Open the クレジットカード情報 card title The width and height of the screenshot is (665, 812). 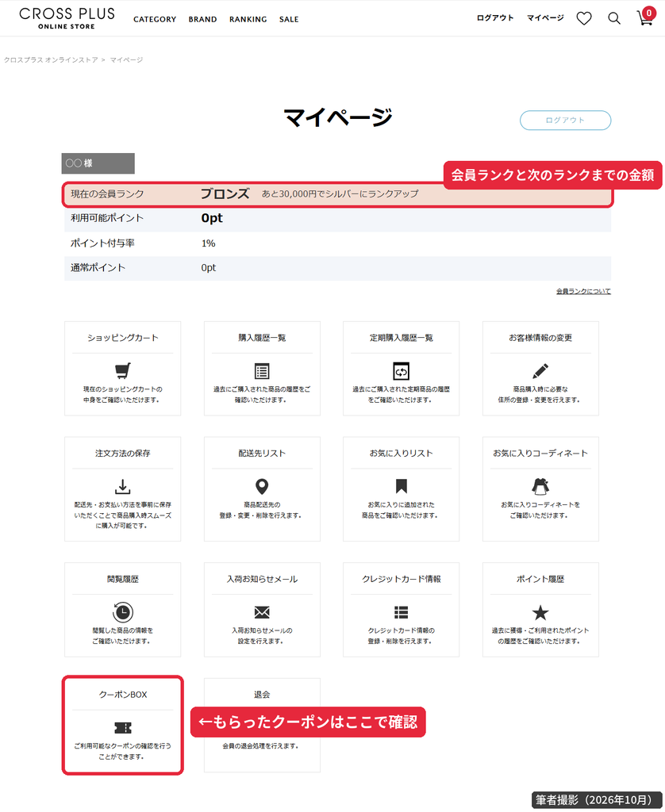coord(402,579)
